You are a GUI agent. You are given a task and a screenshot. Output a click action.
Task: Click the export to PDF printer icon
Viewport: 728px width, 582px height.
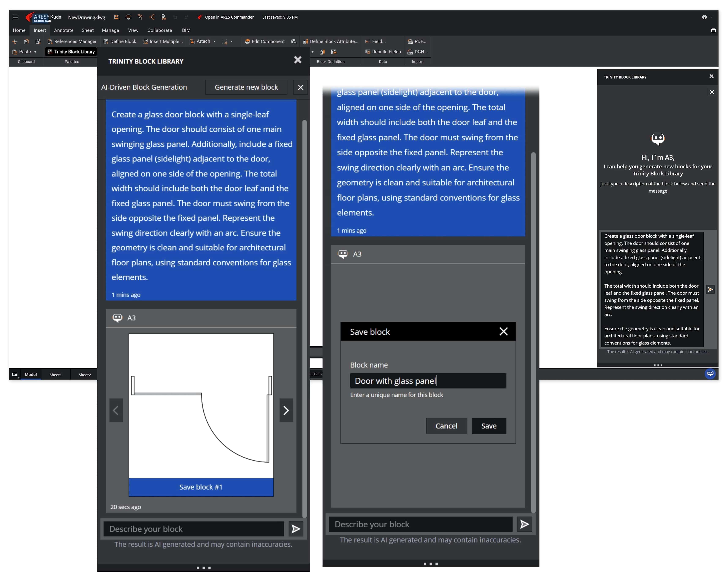163,17
